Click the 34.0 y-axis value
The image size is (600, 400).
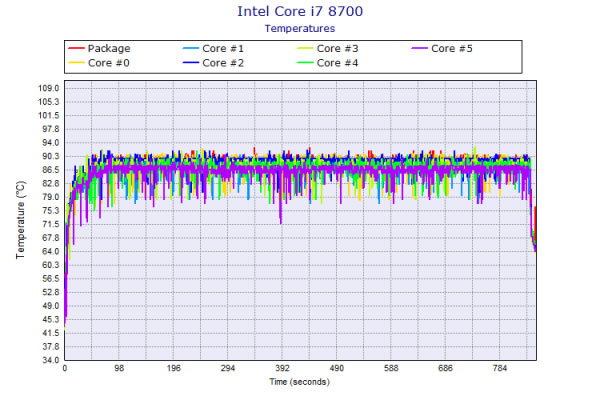coord(51,360)
